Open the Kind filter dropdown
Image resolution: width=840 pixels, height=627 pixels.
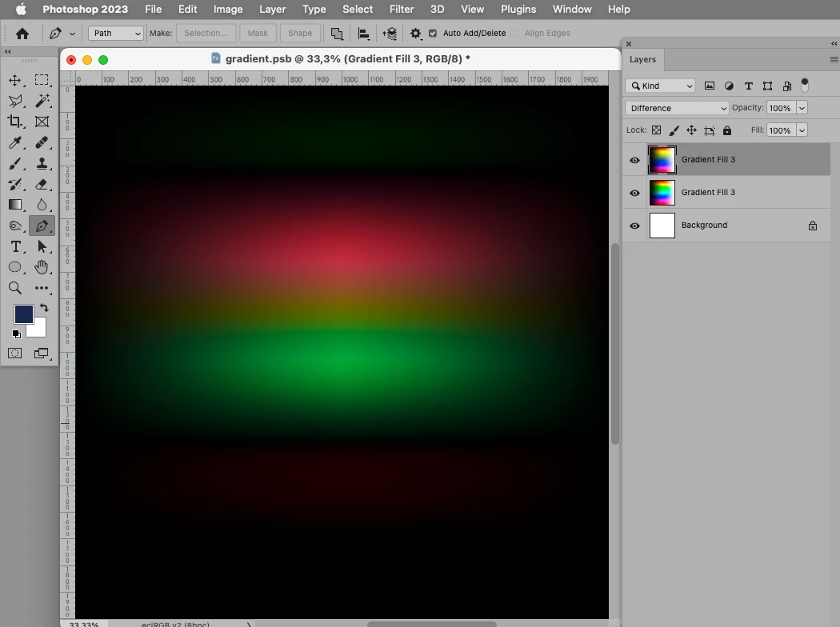pos(660,86)
